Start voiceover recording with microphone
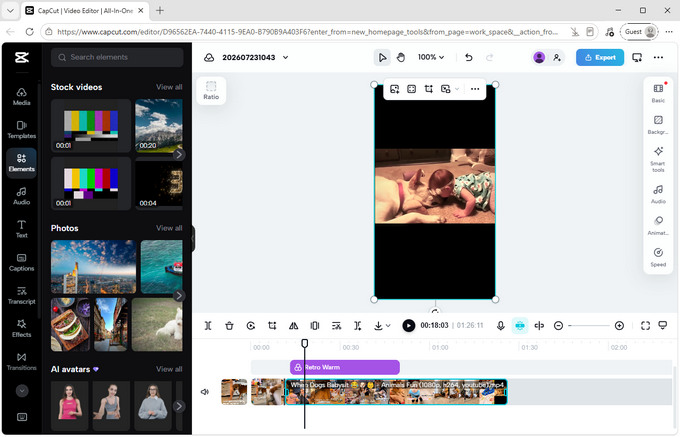The height and width of the screenshot is (437, 680). 500,326
